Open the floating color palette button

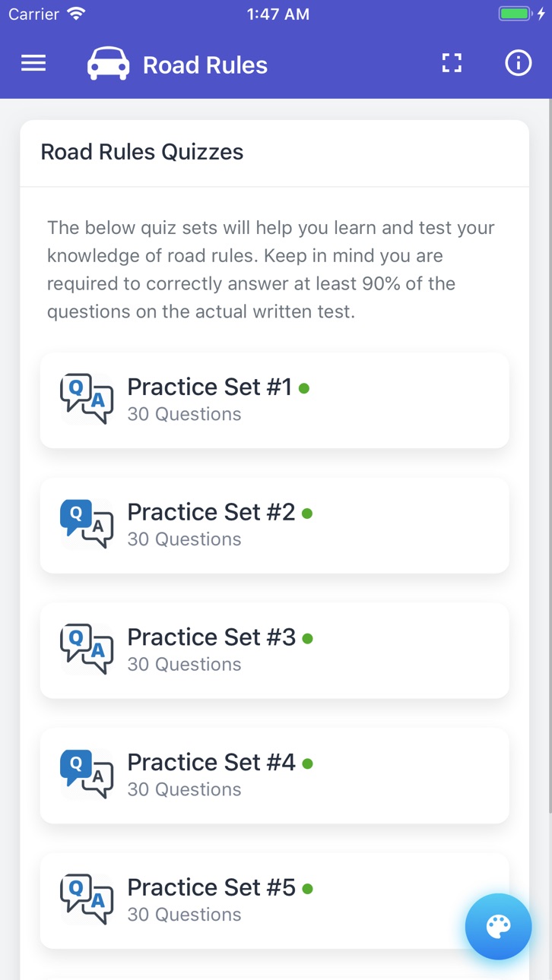coord(499,926)
